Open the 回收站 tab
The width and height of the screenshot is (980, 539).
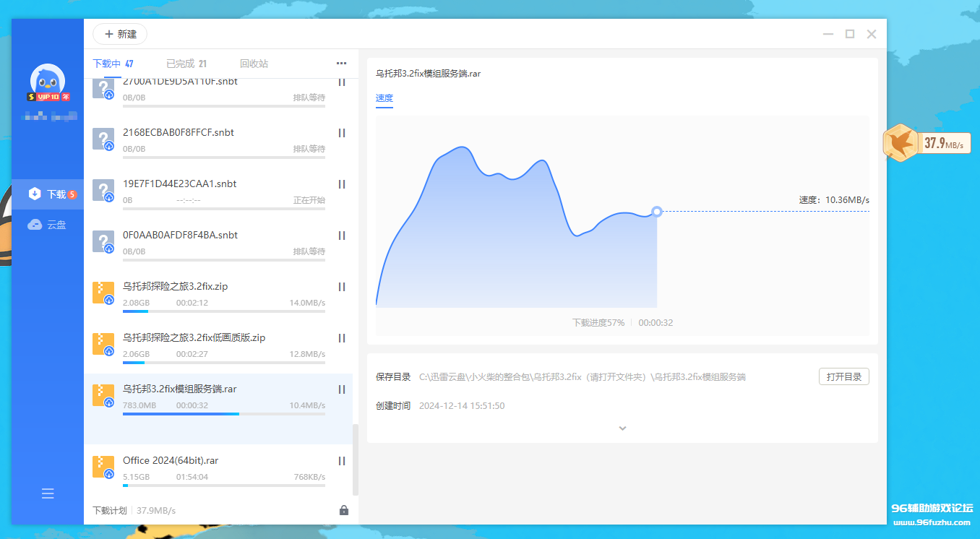[254, 64]
